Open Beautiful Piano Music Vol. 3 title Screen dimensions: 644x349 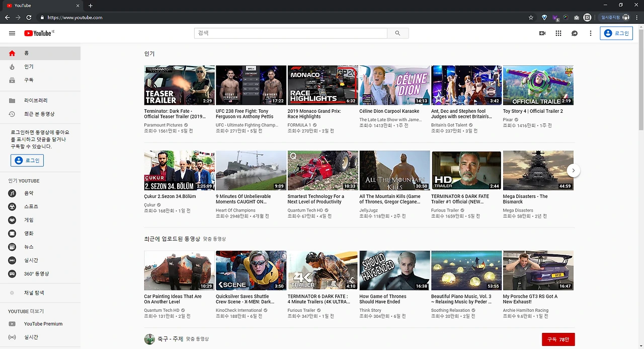461,299
